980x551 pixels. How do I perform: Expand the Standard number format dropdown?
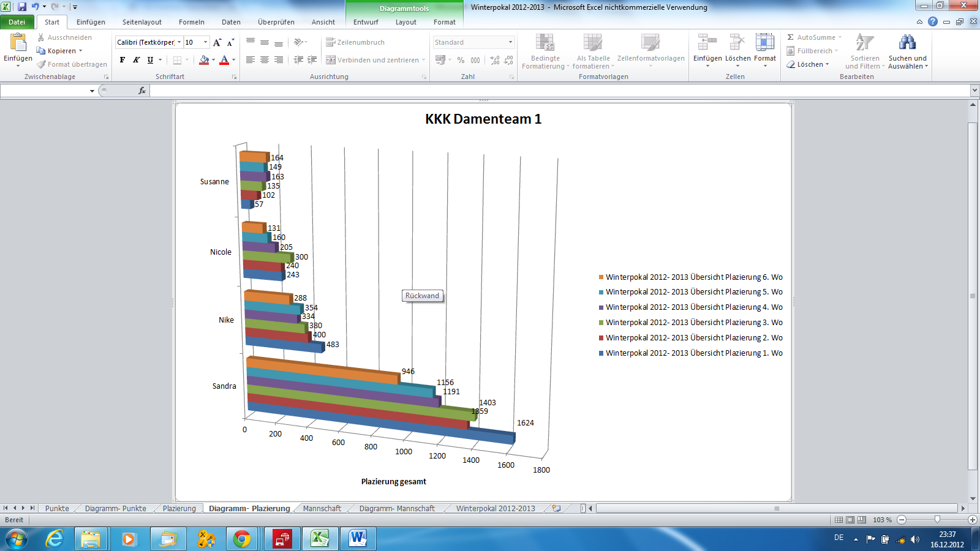[510, 42]
